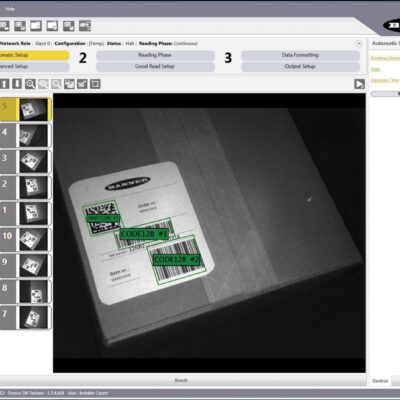Click the down arrow icon above the image list

tap(17, 84)
